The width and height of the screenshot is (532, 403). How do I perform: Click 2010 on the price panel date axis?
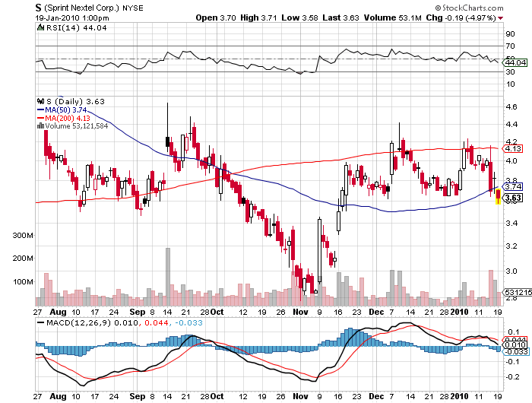point(459,312)
